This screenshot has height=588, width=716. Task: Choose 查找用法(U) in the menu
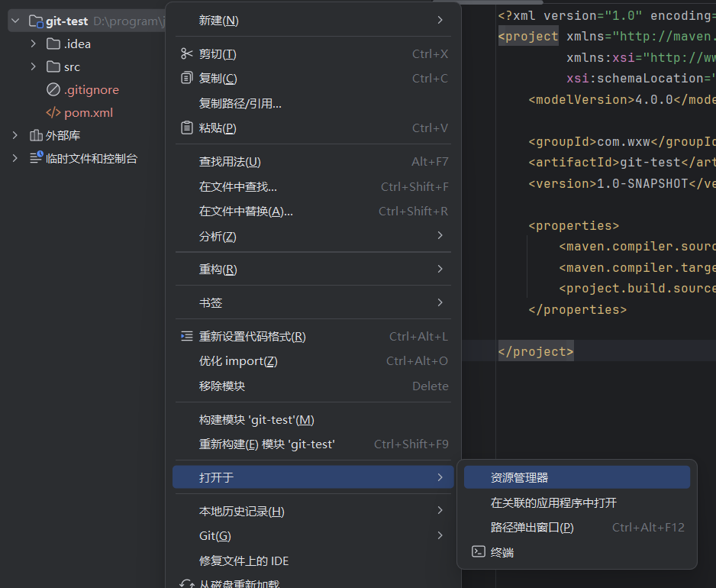pos(313,162)
